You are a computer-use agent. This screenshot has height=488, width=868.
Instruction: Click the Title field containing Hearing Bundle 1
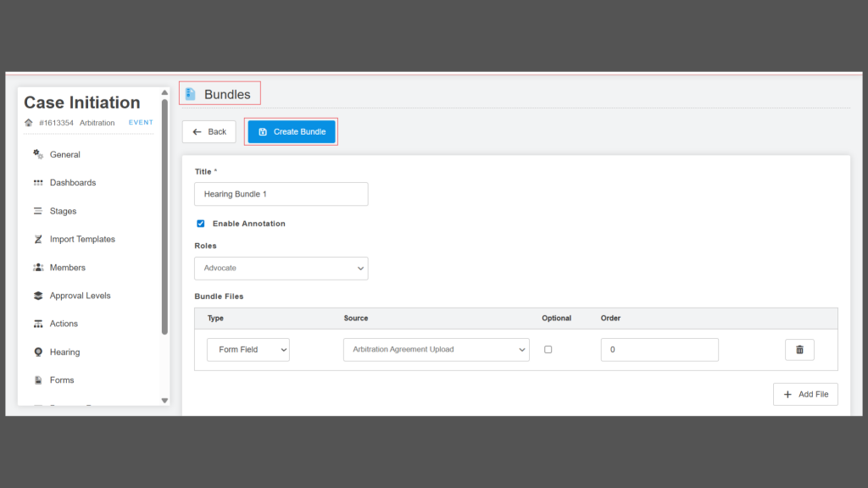click(281, 194)
